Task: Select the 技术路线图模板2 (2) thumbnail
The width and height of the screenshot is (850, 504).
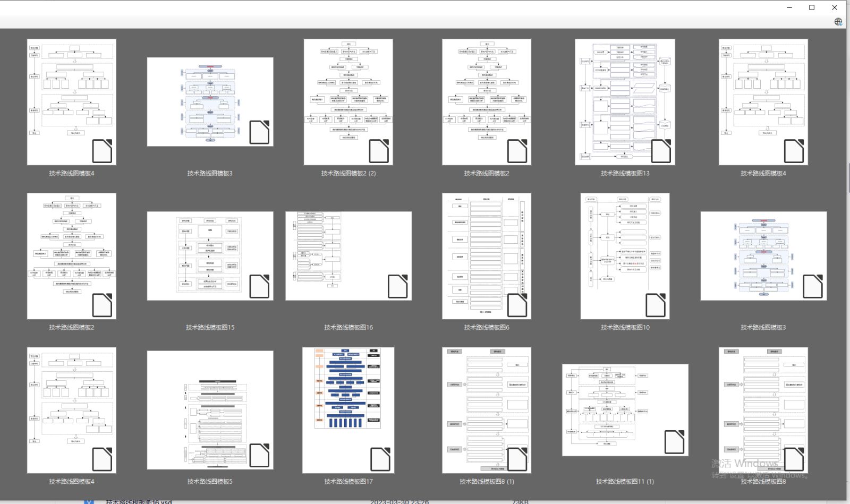Action: (348, 102)
